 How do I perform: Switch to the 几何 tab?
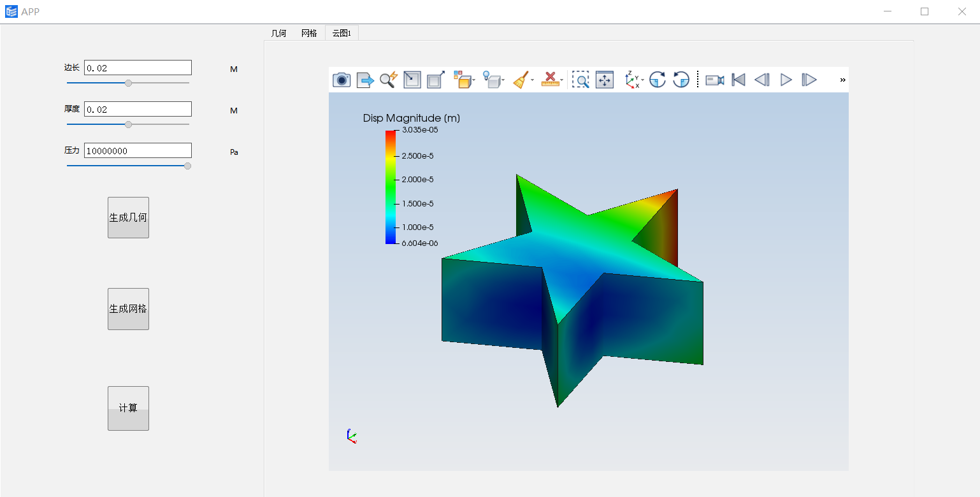point(279,33)
